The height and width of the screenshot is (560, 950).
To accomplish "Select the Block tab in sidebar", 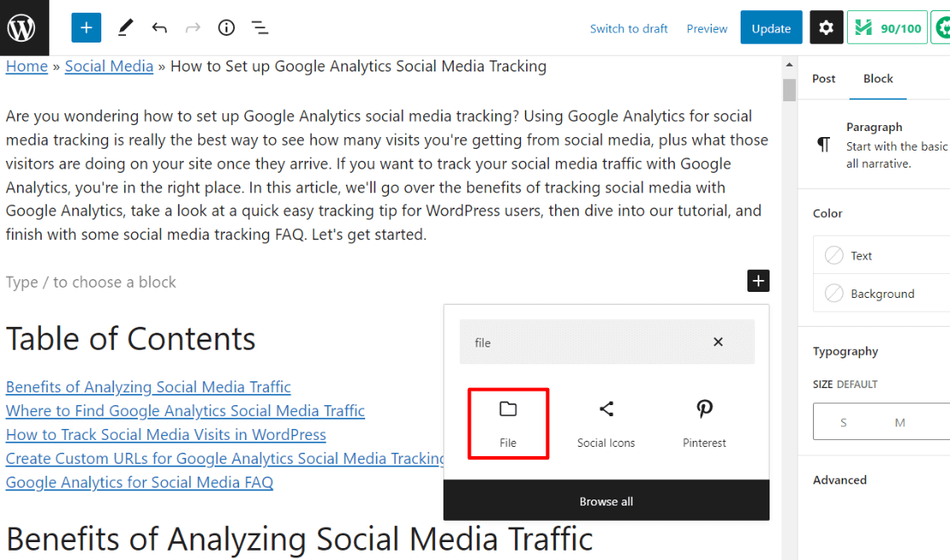I will coord(878,78).
